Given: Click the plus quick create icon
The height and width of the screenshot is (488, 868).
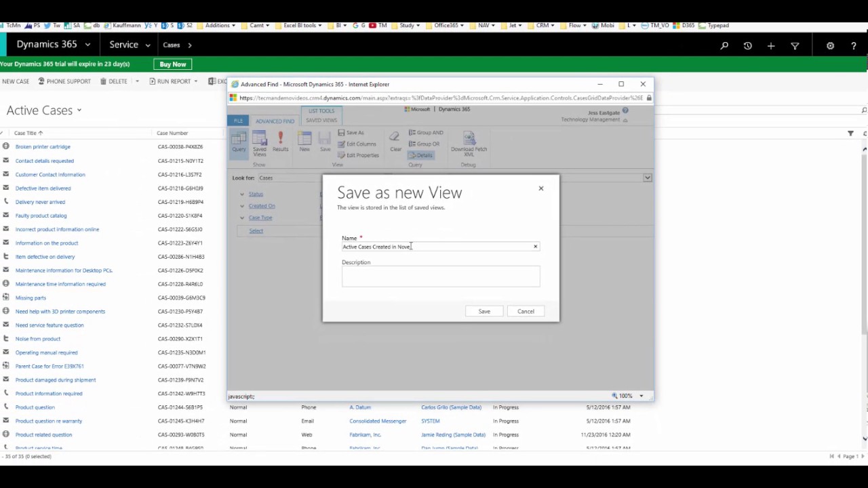Looking at the screenshot, I should click(771, 45).
